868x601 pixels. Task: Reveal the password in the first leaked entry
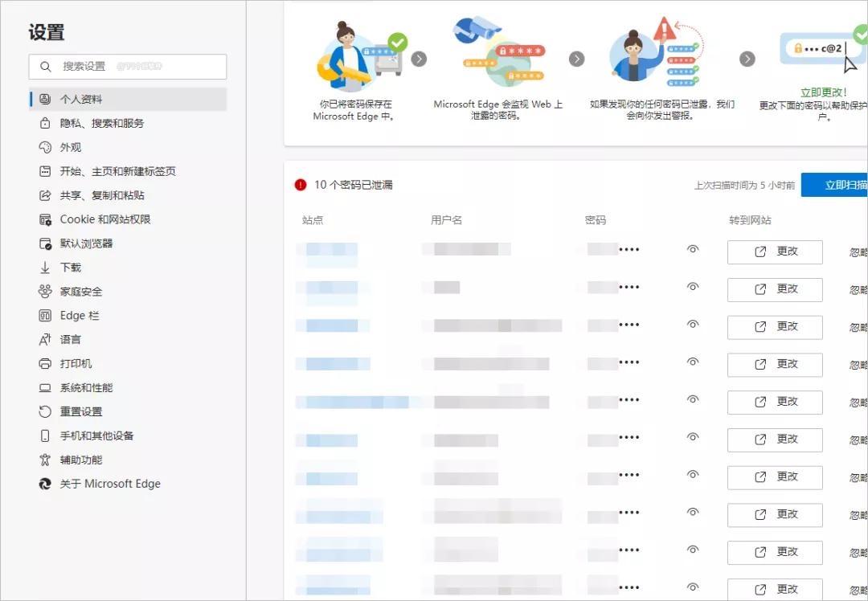[x=692, y=250]
